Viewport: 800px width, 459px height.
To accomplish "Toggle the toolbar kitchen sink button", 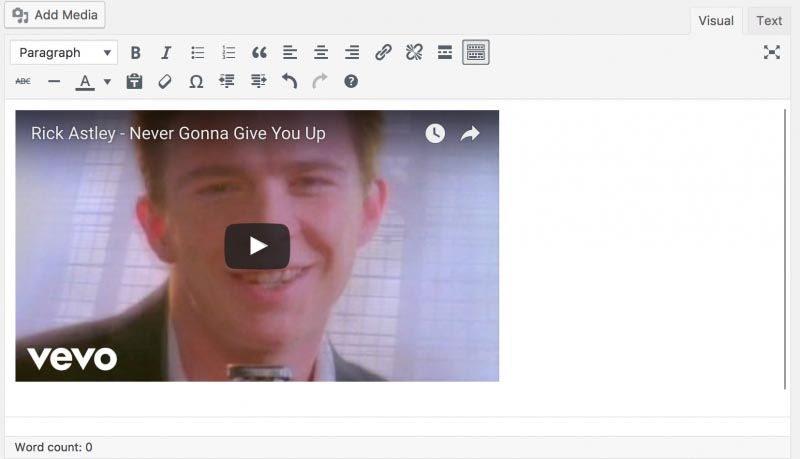I will click(x=476, y=53).
